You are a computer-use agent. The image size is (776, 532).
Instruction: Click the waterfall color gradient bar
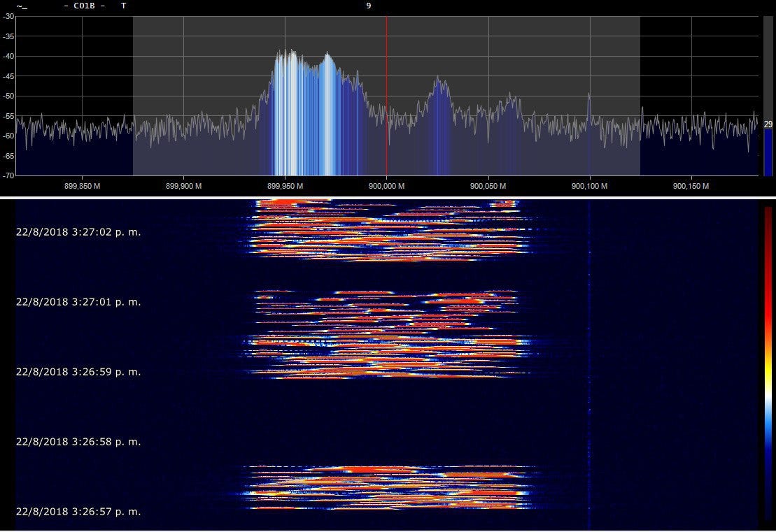coord(768,364)
